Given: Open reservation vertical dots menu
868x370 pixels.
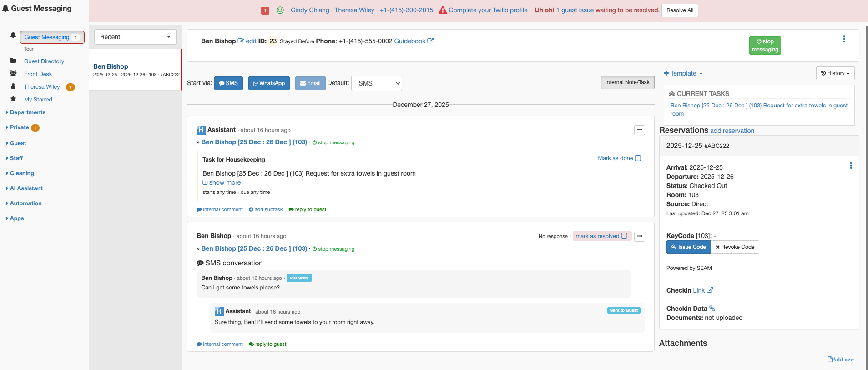Looking at the screenshot, I should 851,166.
